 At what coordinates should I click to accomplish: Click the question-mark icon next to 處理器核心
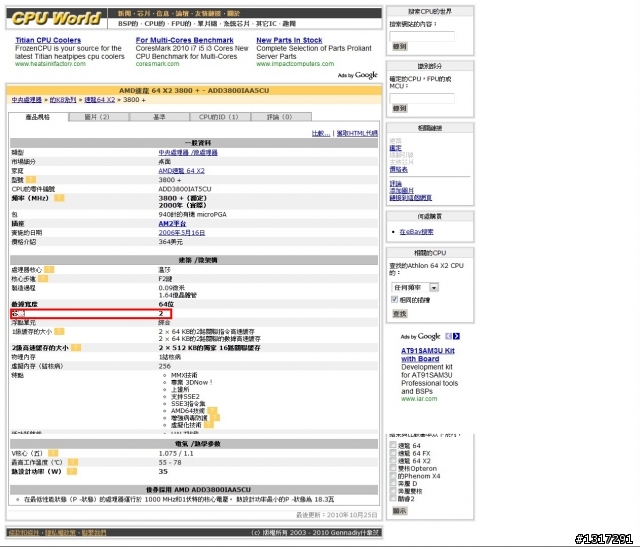[49, 269]
